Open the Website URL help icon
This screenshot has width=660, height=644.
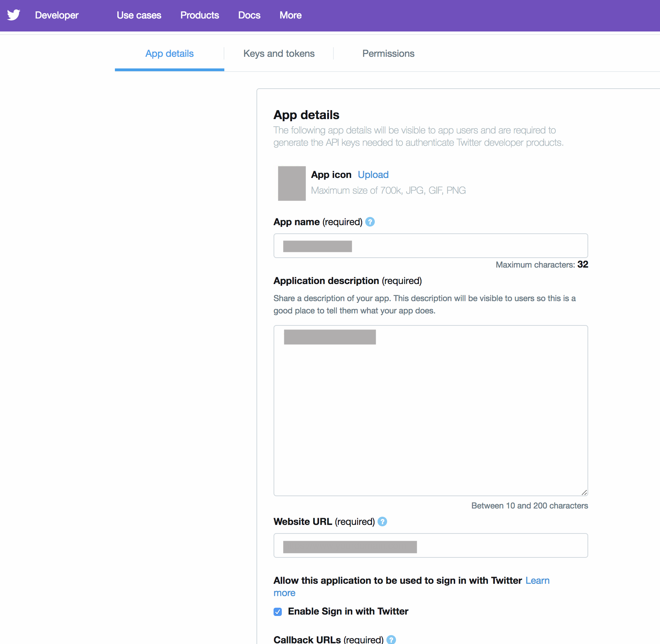coord(382,522)
